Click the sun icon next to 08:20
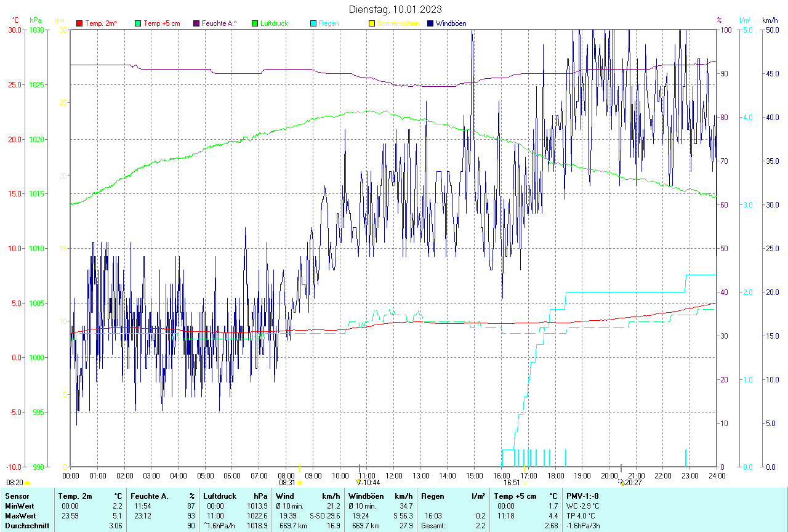The image size is (788, 532). (27, 483)
